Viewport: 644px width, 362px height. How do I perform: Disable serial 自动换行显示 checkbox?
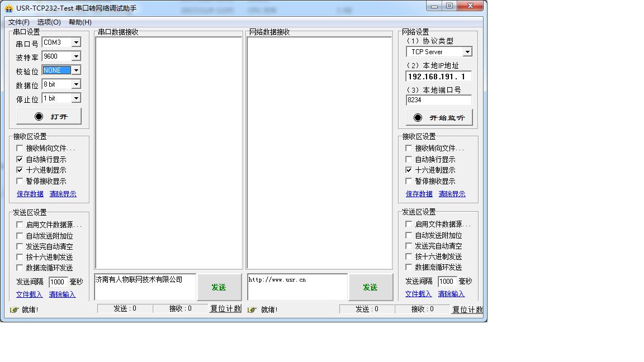coord(20,159)
